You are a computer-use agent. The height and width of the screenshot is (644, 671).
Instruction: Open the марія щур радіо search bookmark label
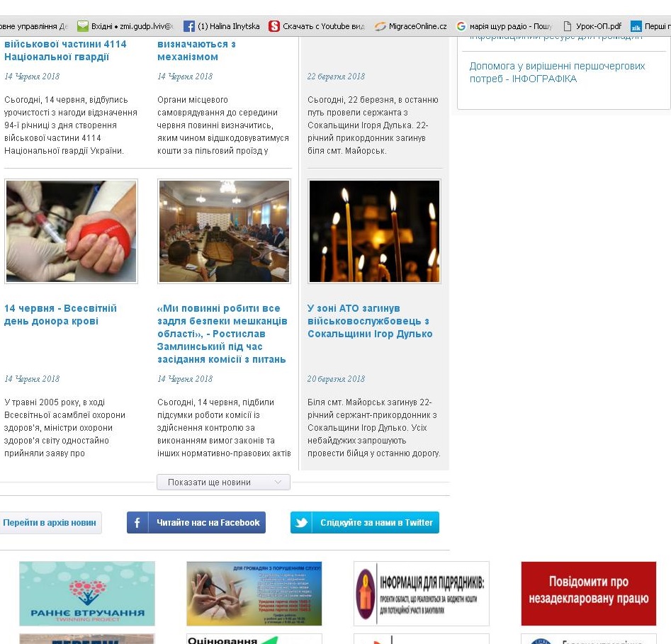tap(511, 26)
